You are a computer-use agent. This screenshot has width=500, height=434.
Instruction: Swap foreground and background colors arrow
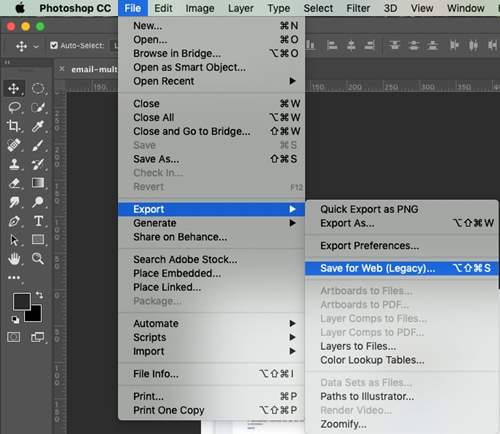pyautogui.click(x=39, y=295)
